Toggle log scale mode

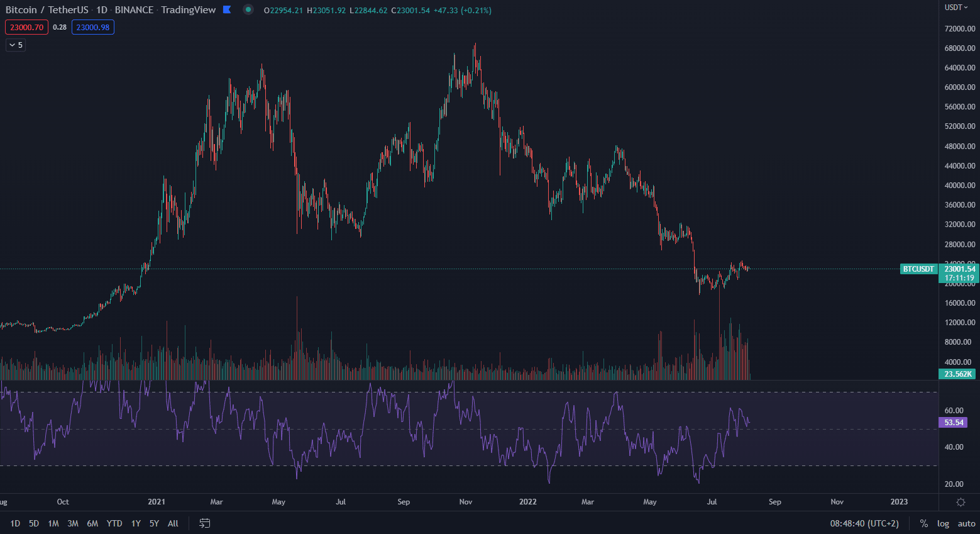coord(943,523)
